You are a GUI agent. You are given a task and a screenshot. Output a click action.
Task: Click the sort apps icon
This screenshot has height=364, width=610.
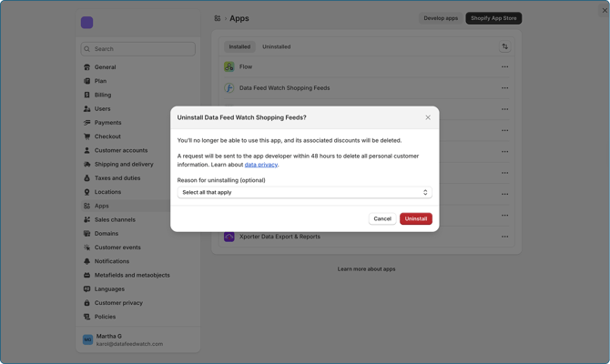(504, 46)
